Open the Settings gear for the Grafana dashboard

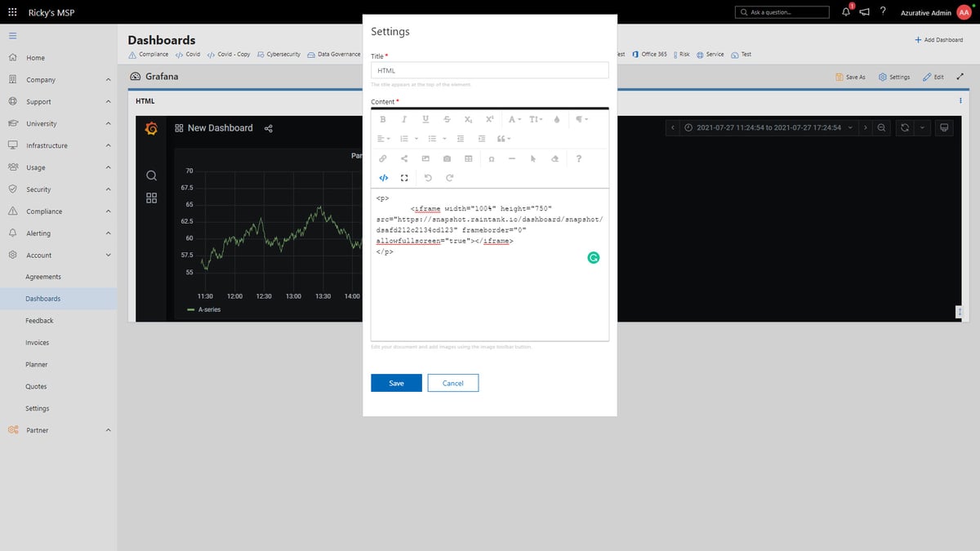[x=893, y=77]
